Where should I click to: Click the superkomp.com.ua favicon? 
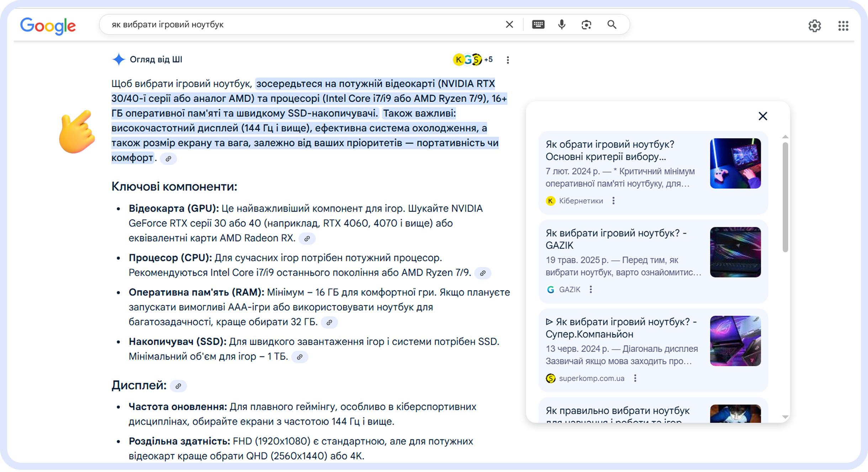[x=550, y=378]
